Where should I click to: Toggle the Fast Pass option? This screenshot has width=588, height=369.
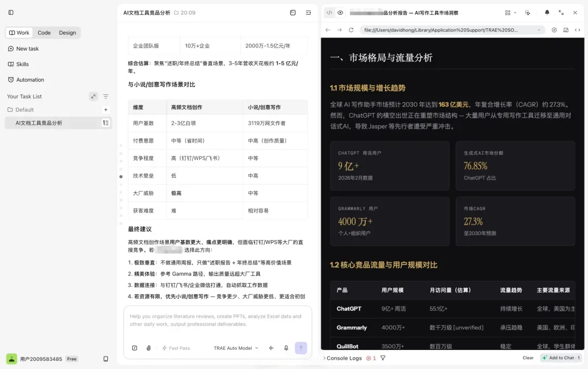point(176,348)
